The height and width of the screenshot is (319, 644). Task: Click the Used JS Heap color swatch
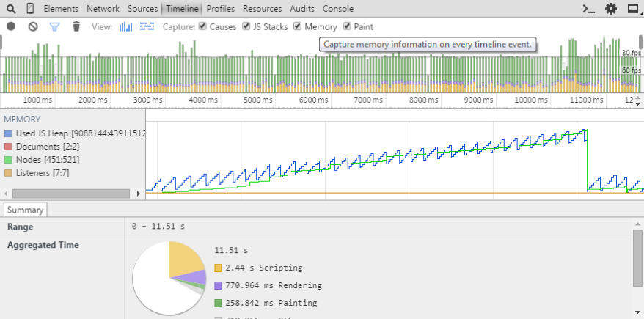[x=8, y=133]
